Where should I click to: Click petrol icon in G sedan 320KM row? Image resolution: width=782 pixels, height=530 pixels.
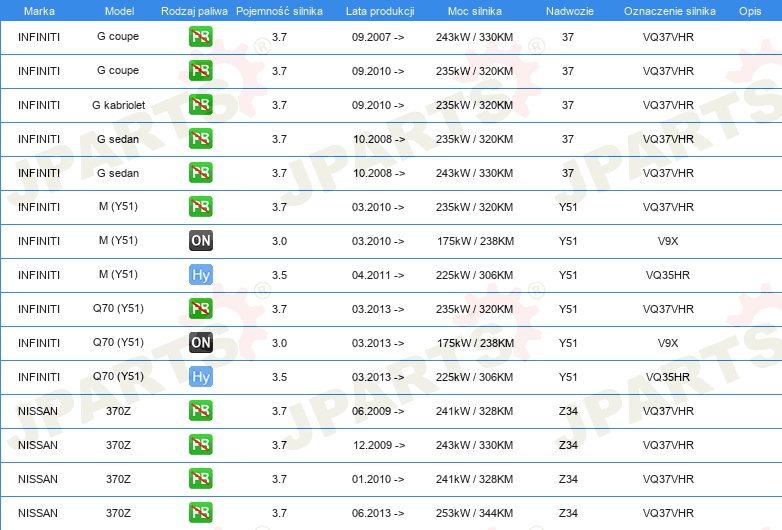pos(200,138)
